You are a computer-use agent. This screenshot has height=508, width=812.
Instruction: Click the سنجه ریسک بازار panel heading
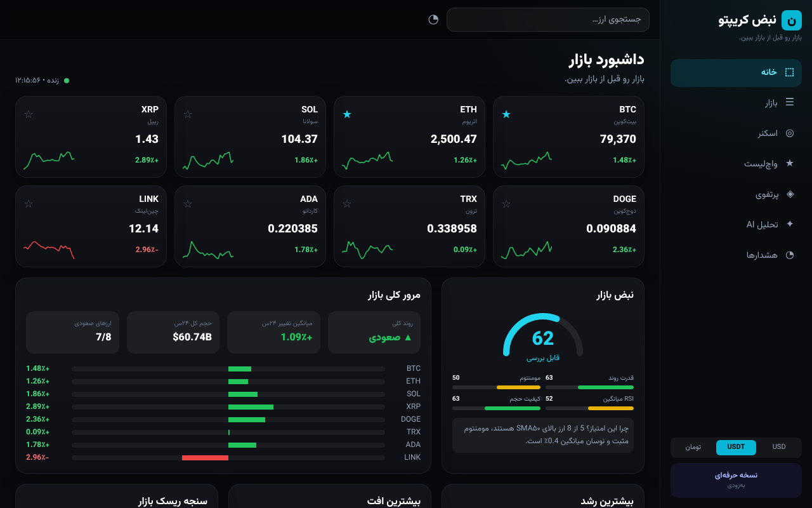coord(173,502)
